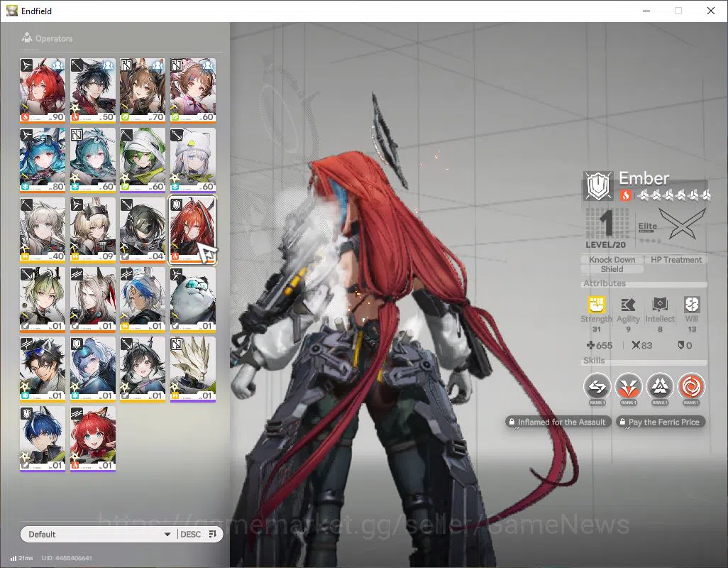Screen dimensions: 728x568
Task: Click the HP Treatment tag
Action: [x=676, y=260]
